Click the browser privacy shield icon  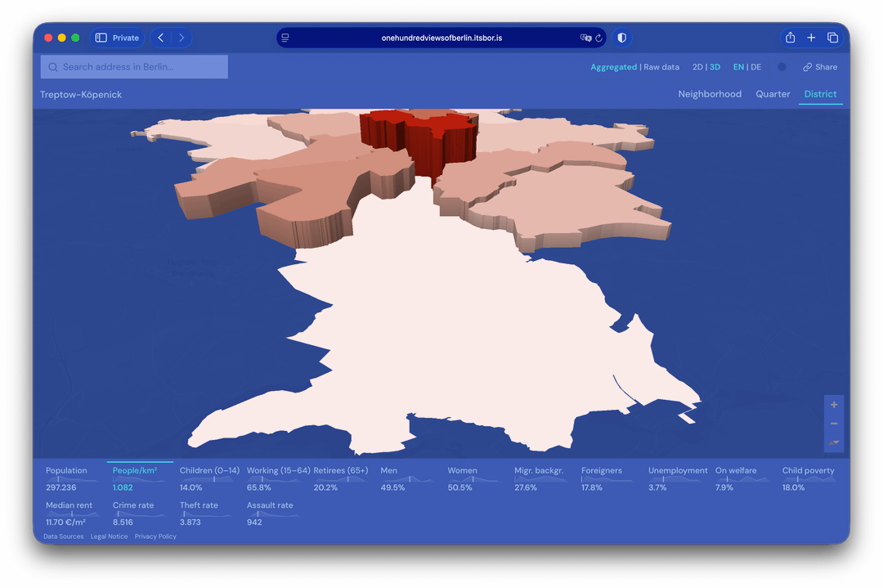point(621,38)
